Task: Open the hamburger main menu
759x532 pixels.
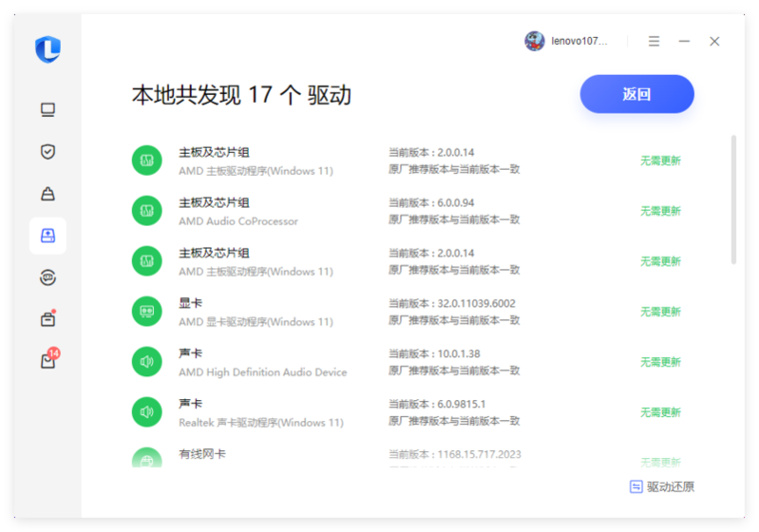Action: 654,41
